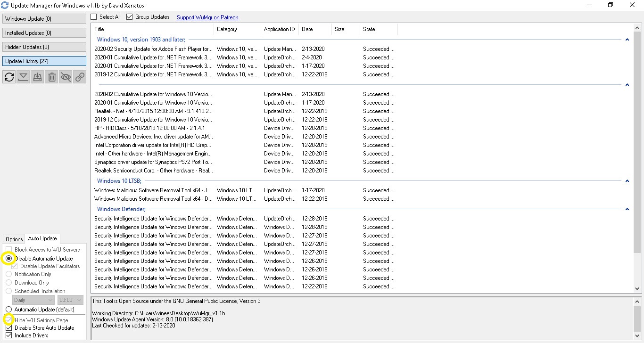Select the Intel - Other hardware Management Engine row
644x343 pixels.
pyautogui.click(x=244, y=154)
